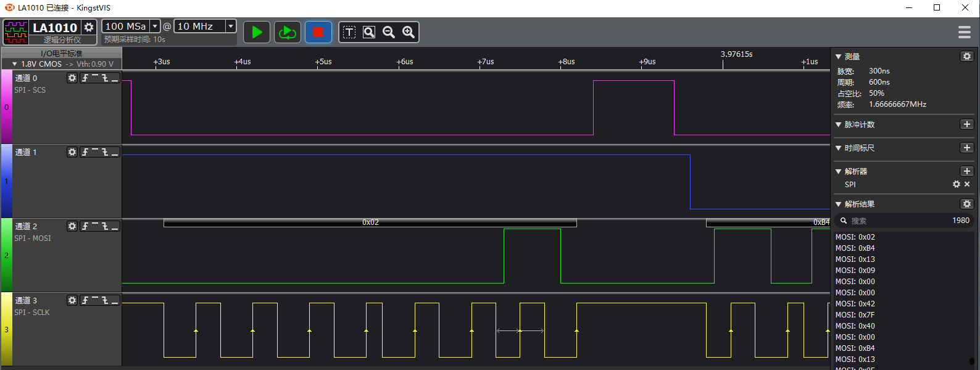Click decoded 0x02 bar on MOSI waveform
The width and height of the screenshot is (980, 370).
(370, 222)
